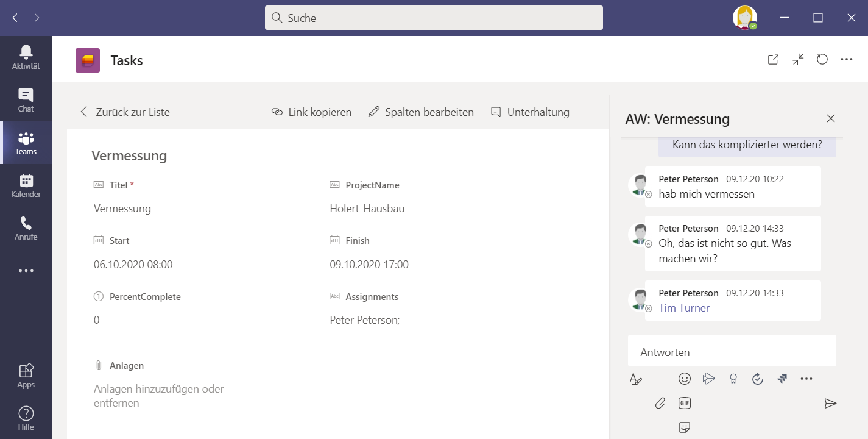Send the reply message
The width and height of the screenshot is (868, 439).
click(x=830, y=403)
